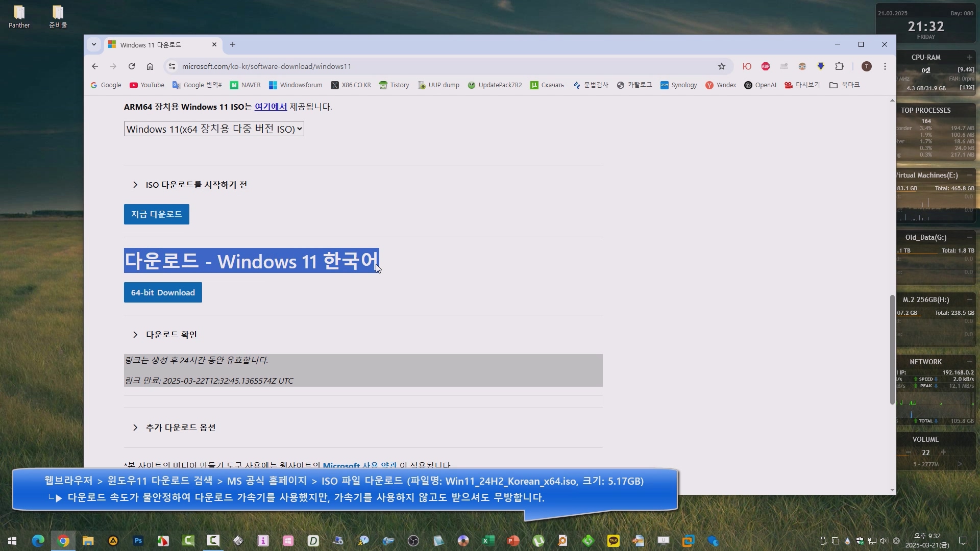Open Excel from the taskbar
Viewport: 980px width, 551px height.
coord(488,541)
